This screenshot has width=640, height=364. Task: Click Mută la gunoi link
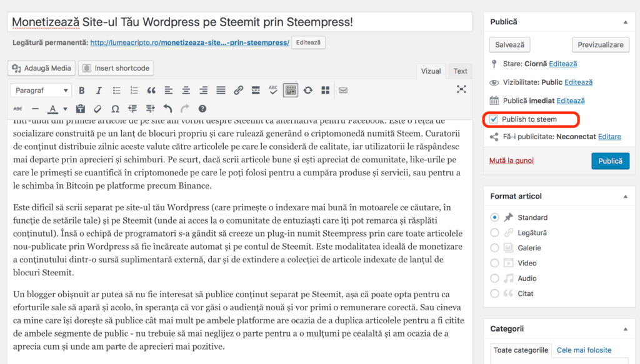click(511, 160)
